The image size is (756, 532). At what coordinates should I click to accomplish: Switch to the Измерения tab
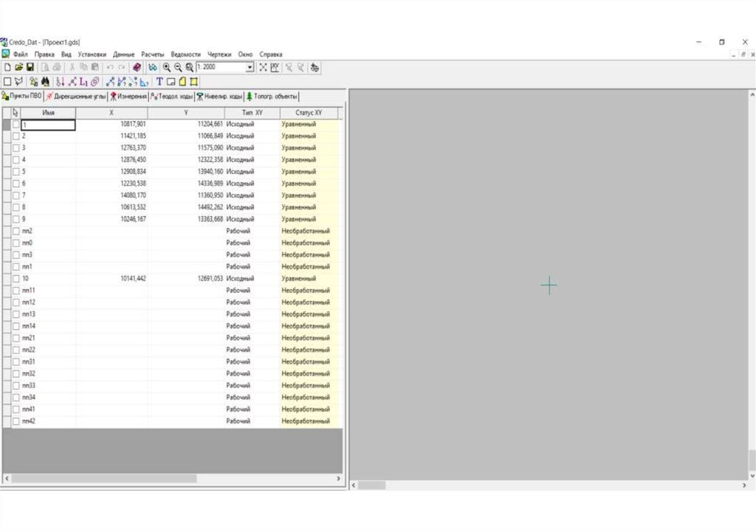pos(128,97)
